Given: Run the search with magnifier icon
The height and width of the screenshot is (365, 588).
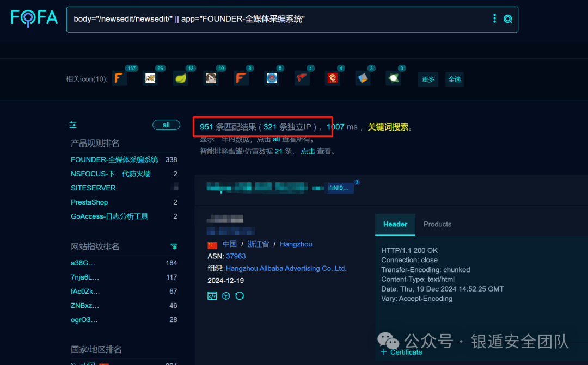Looking at the screenshot, I should coord(508,18).
